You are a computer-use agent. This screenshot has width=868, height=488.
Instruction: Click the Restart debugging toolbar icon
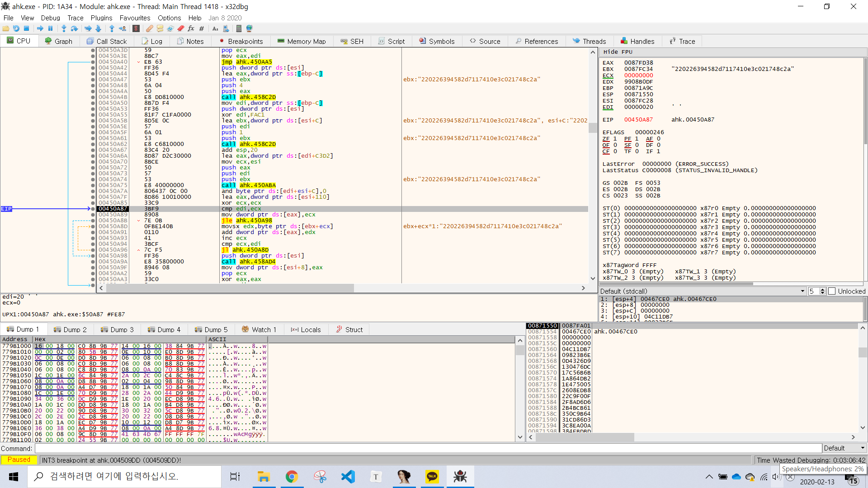click(16, 28)
